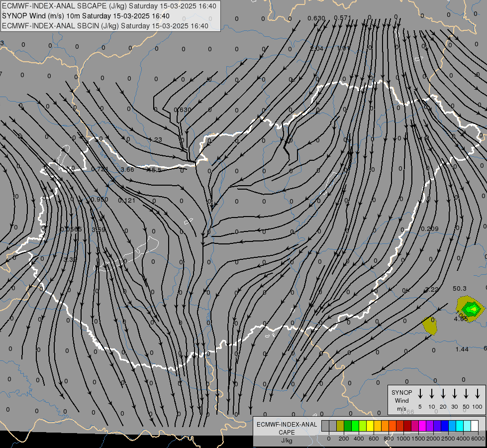Click the 15.5 value on the map
The width and height of the screenshot is (487, 448).
(155, 170)
